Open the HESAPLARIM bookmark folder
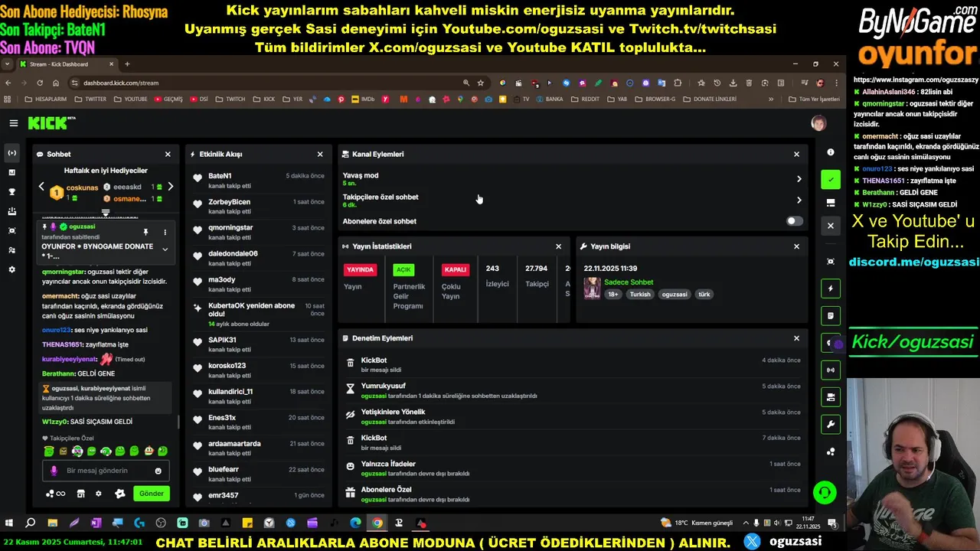The image size is (980, 551). [46, 99]
